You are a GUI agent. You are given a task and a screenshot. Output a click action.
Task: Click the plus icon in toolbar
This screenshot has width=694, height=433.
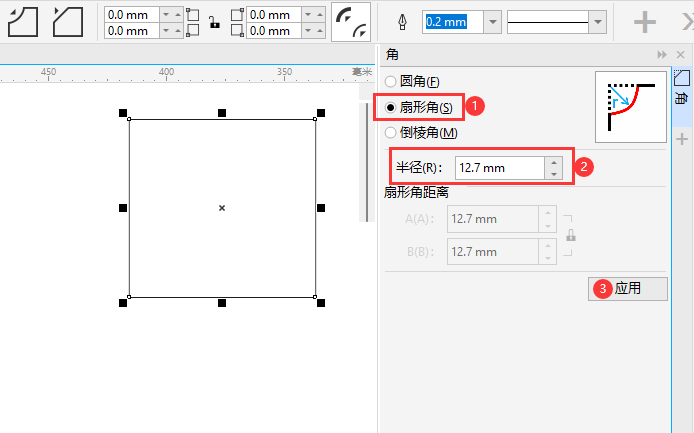[x=644, y=22]
